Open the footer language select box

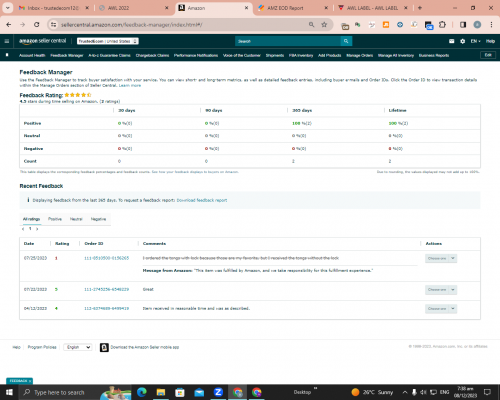coord(78,347)
